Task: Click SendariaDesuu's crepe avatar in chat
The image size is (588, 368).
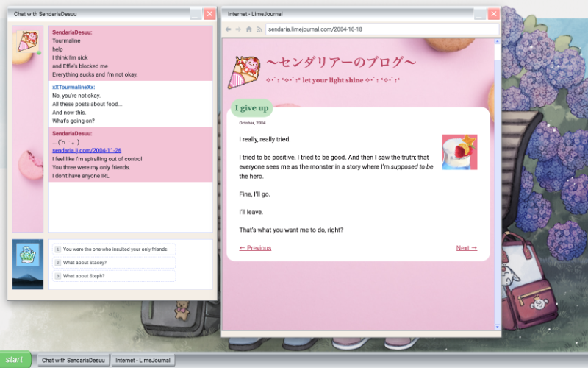Action: (28, 41)
